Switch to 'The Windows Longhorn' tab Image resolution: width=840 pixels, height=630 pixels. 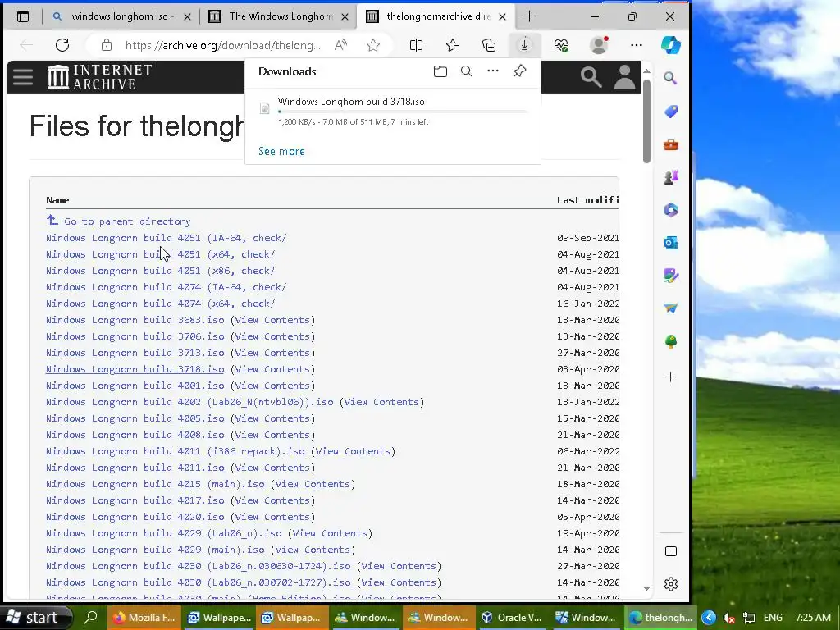pos(279,16)
